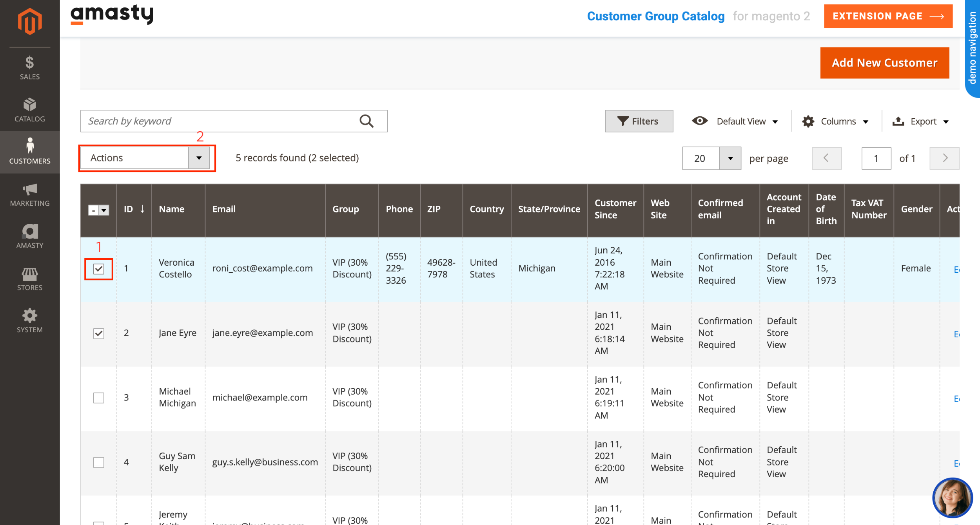Open the System sidebar section
The width and height of the screenshot is (980, 525).
click(x=29, y=320)
